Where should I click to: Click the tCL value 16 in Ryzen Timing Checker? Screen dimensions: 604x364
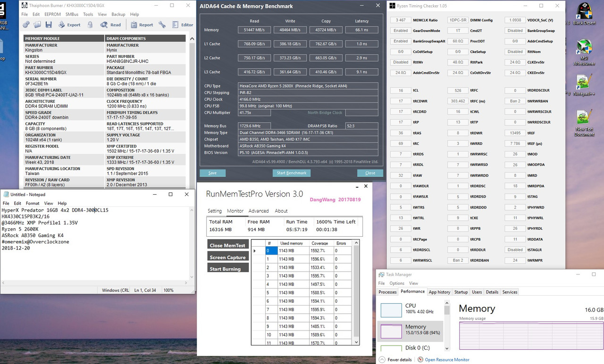[x=401, y=91]
